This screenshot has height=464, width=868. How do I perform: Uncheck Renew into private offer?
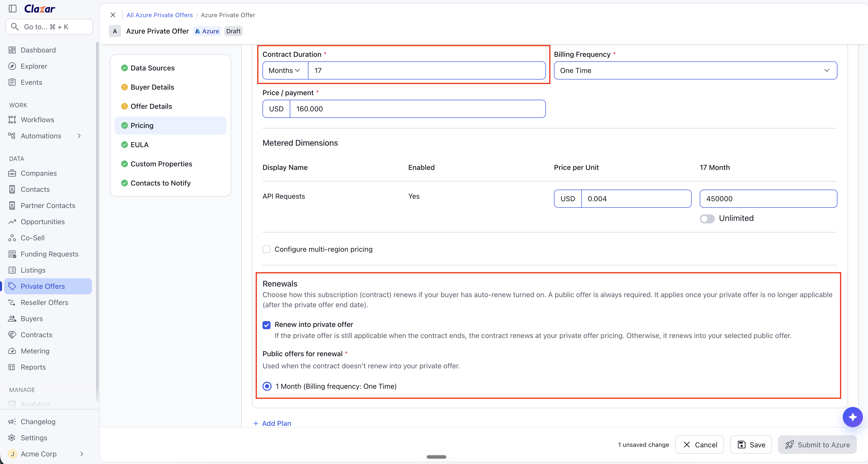[x=267, y=325]
